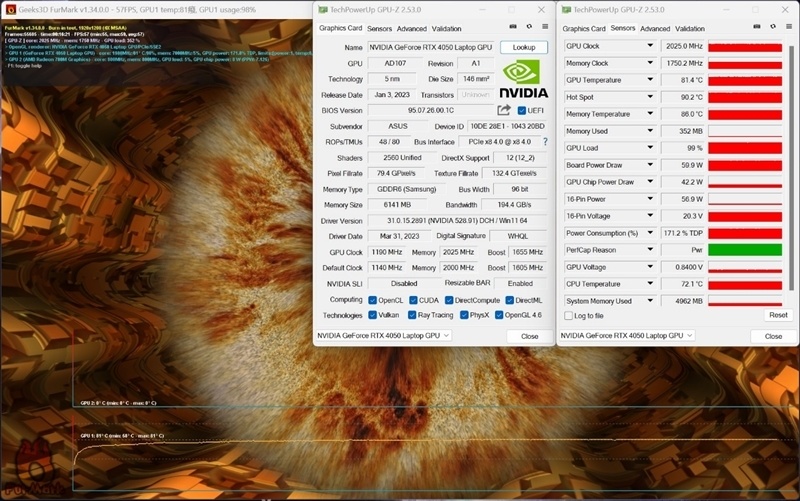800x501 pixels.
Task: Toggle the PhysX checkbox
Action: [x=464, y=315]
